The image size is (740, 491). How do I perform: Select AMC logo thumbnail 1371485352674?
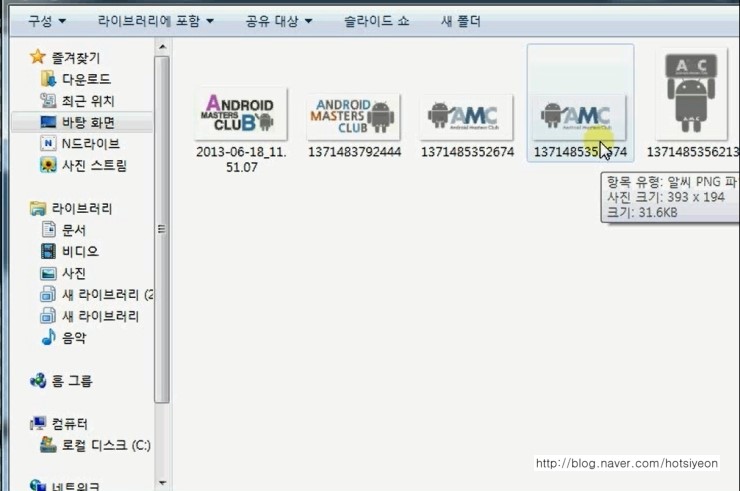pos(466,118)
